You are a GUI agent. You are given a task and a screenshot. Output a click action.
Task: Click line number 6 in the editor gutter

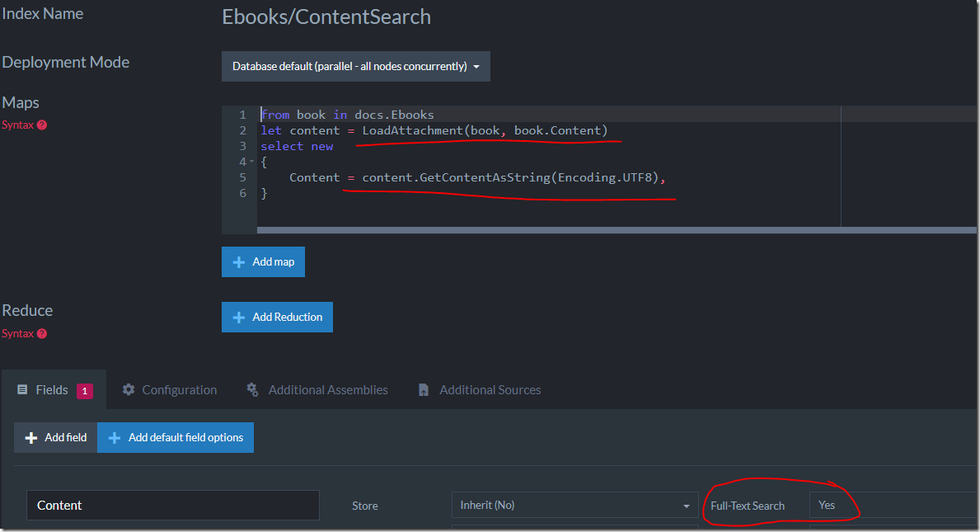click(x=243, y=193)
